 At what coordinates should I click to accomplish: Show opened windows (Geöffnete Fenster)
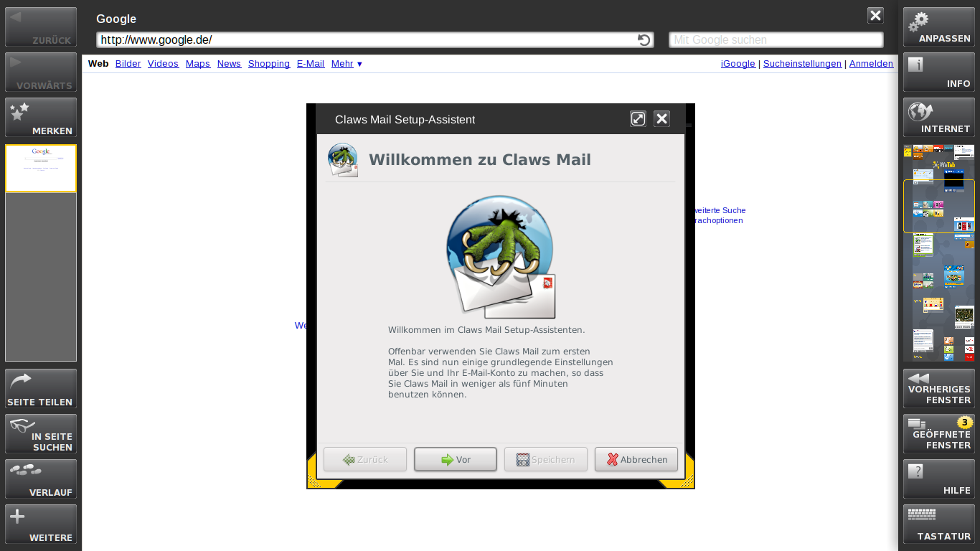pyautogui.click(x=938, y=433)
